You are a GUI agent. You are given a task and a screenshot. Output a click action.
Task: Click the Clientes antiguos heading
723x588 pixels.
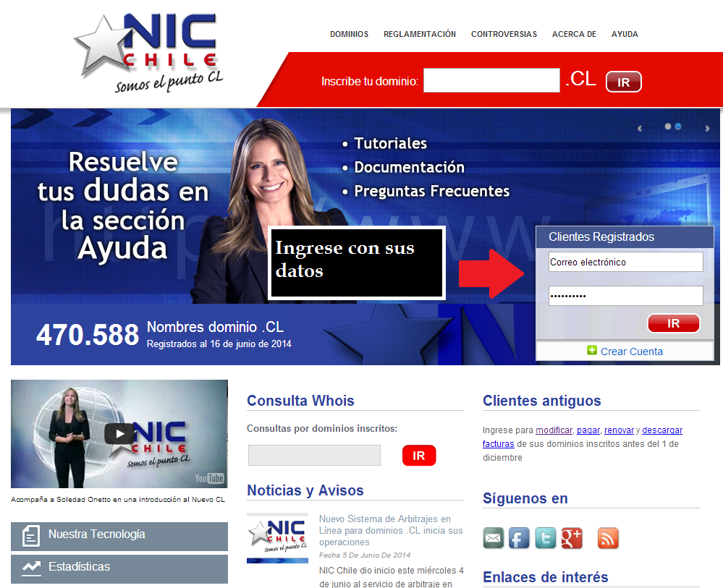(x=542, y=401)
